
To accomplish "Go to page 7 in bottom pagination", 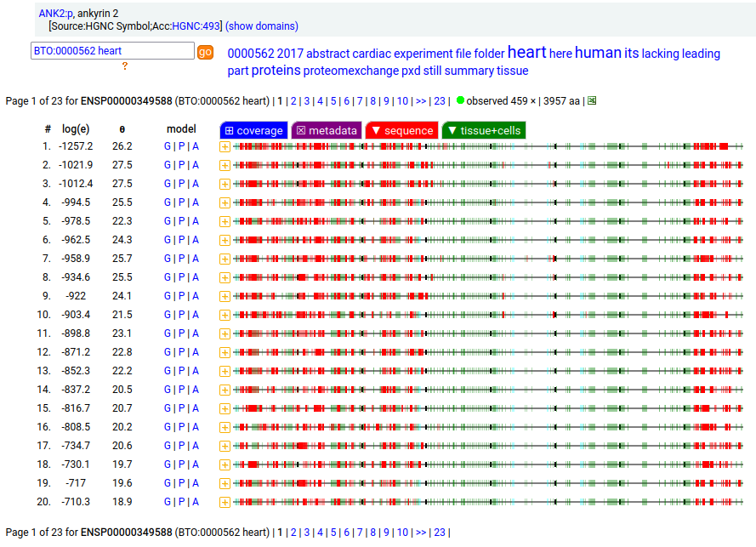I will [360, 532].
